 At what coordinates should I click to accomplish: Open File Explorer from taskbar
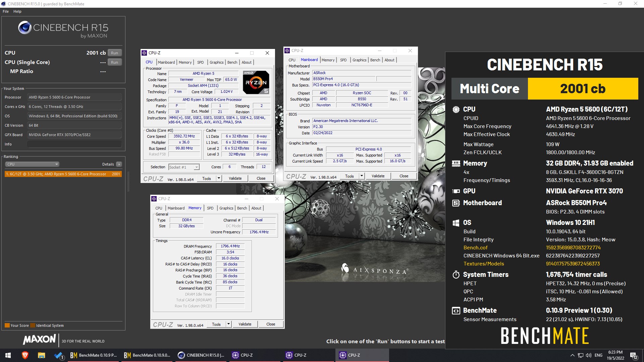point(41,355)
